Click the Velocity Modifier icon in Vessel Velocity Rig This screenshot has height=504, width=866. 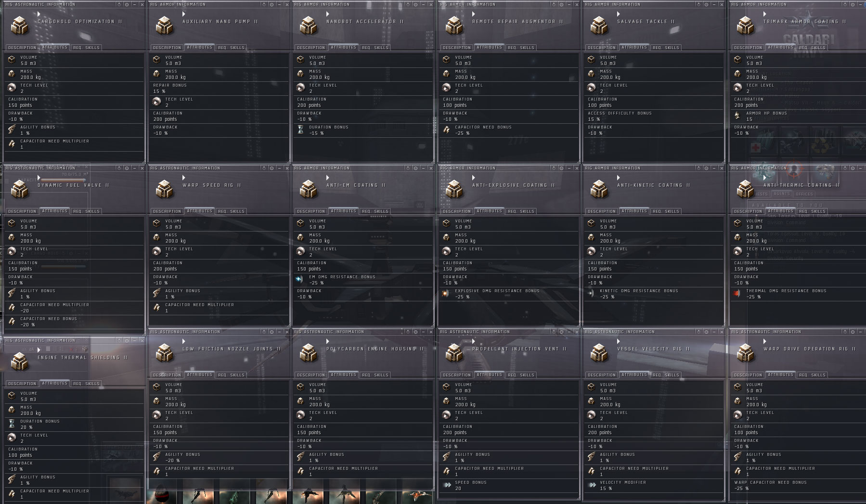[x=592, y=485]
